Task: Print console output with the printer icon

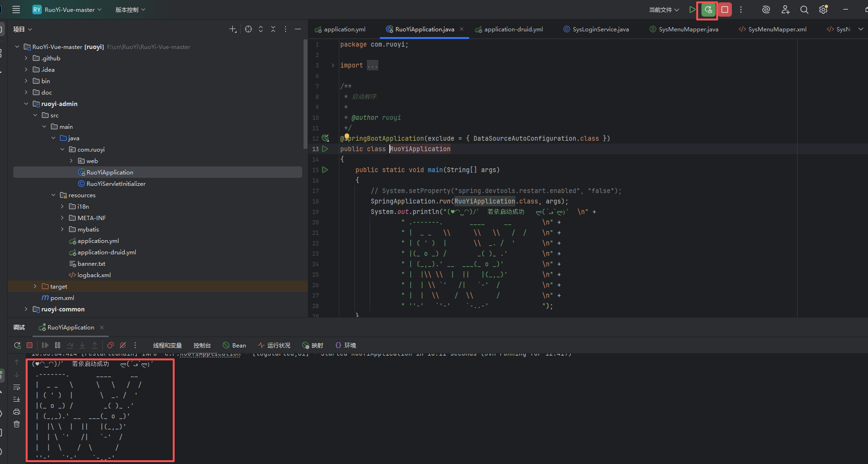Action: 17,412
